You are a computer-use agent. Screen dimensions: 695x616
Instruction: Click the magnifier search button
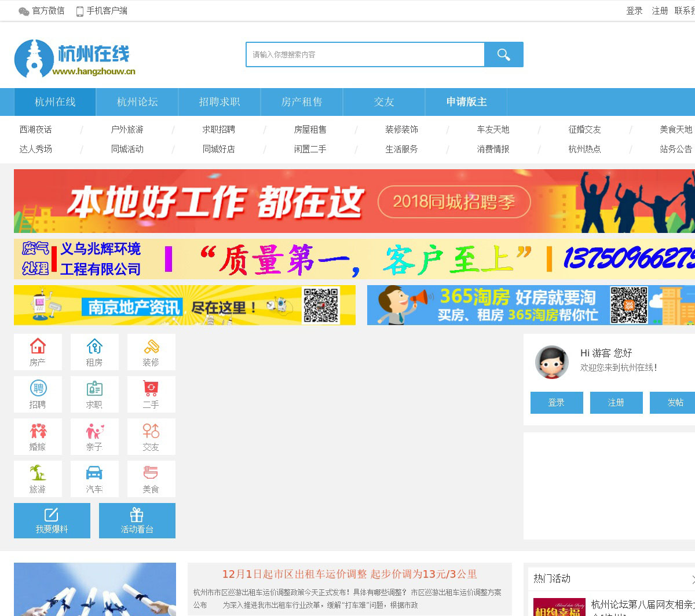(x=503, y=54)
